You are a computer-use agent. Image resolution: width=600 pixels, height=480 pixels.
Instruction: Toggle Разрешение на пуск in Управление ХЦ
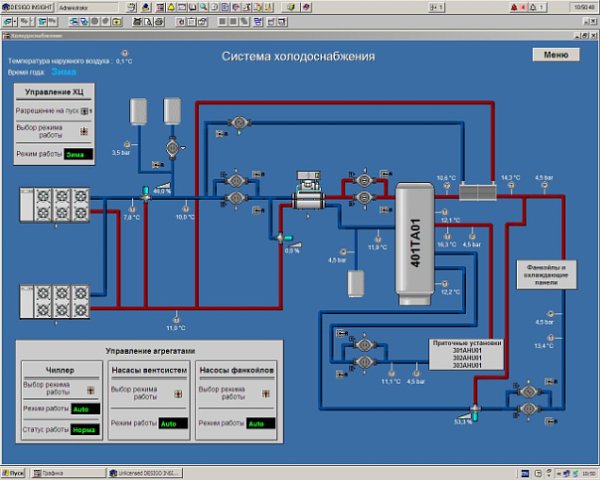pyautogui.click(x=85, y=111)
